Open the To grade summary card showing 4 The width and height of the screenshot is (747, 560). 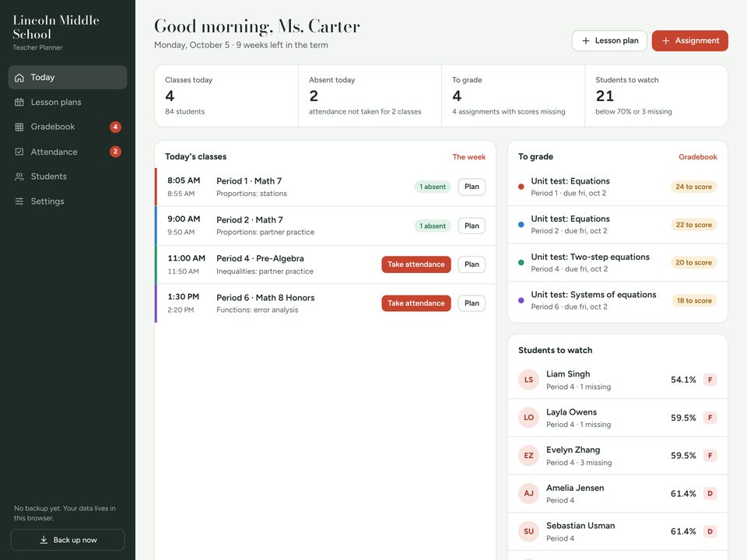click(513, 96)
